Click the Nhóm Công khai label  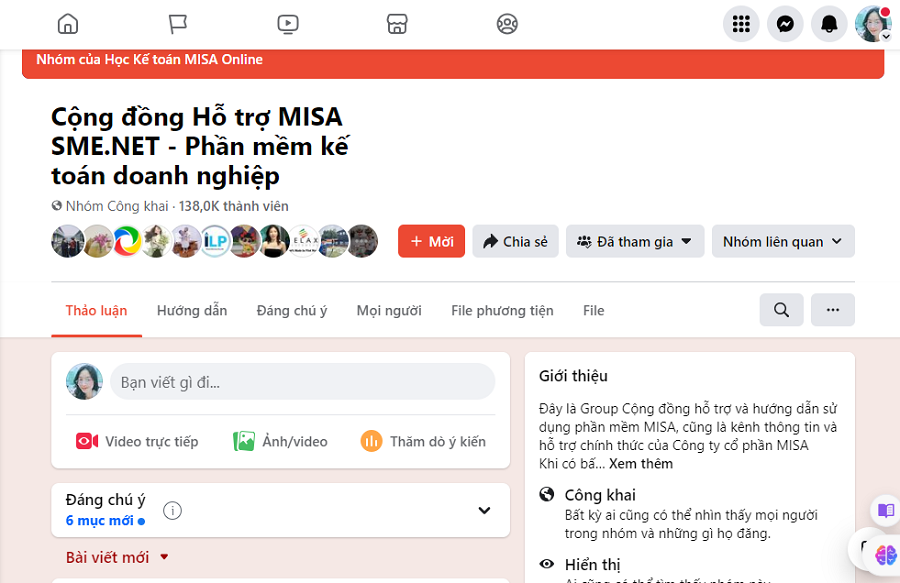pos(117,206)
